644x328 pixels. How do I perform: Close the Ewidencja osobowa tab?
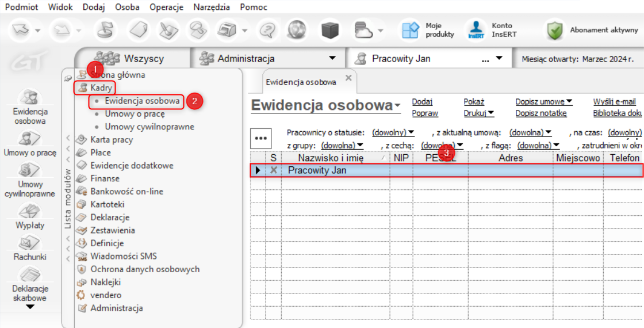(348, 78)
